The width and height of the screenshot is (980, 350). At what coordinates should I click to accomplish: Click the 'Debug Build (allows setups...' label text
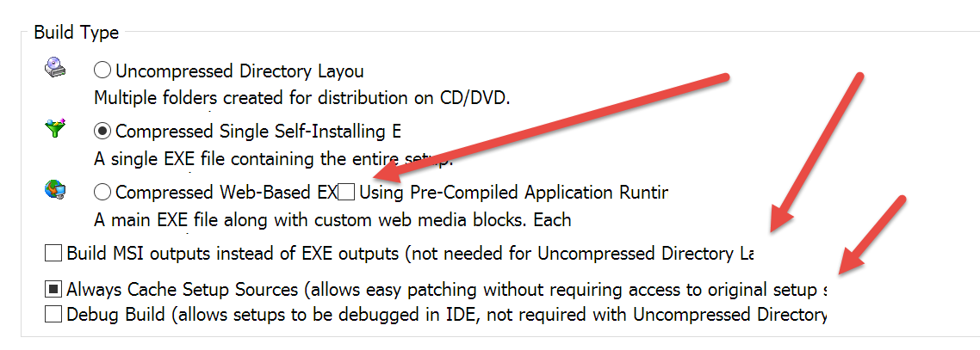tap(447, 315)
